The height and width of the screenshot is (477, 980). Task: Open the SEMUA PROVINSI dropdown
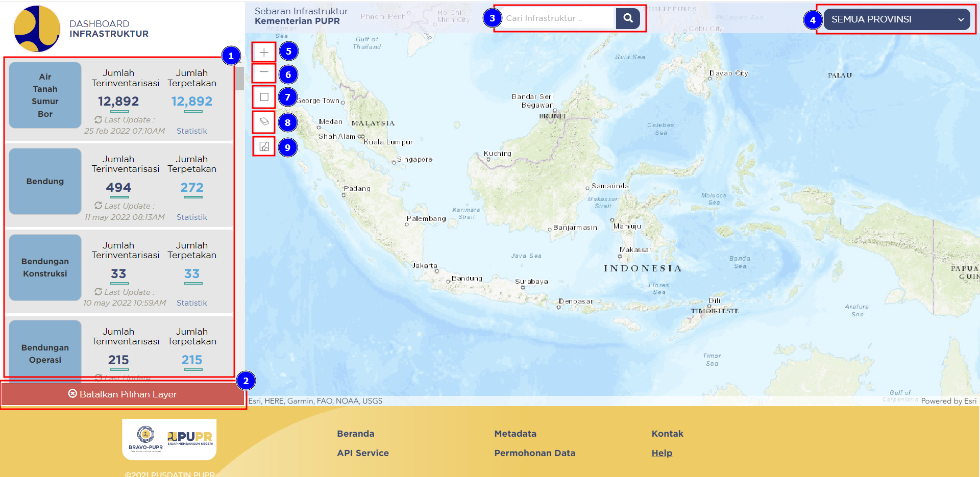coord(896,19)
